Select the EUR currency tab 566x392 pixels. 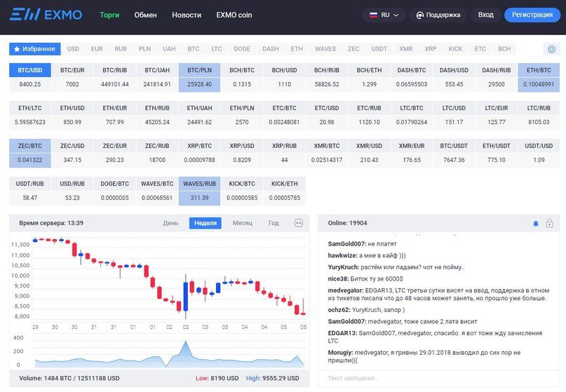pyautogui.click(x=97, y=49)
